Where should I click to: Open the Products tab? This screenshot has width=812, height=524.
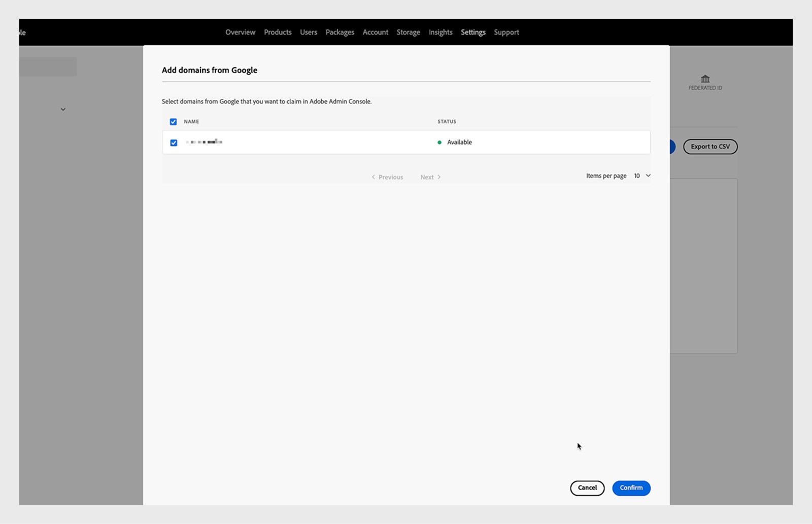pyautogui.click(x=278, y=32)
